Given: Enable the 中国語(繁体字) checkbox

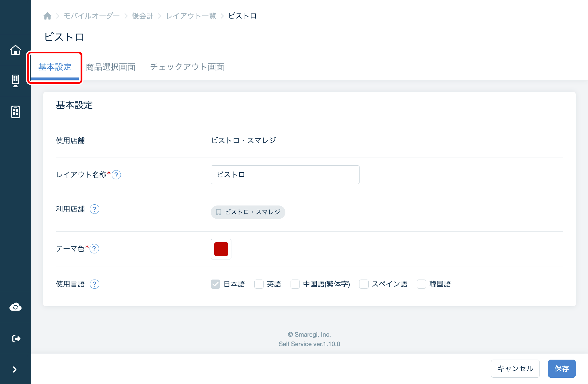Looking at the screenshot, I should click(295, 284).
